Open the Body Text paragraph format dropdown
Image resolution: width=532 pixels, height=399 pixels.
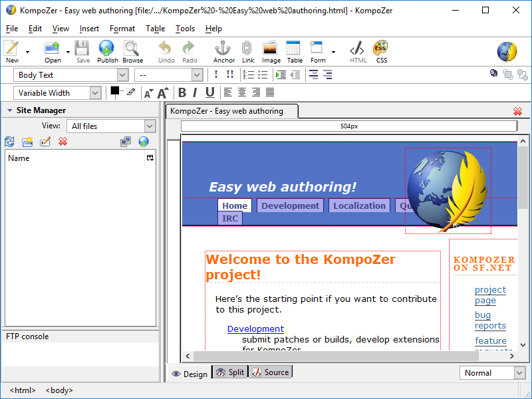pos(71,75)
